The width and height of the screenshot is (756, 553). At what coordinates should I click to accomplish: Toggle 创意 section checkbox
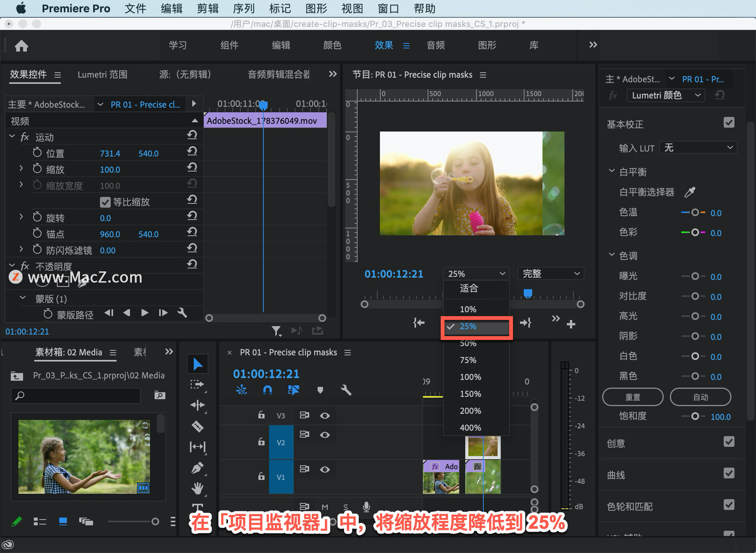point(729,442)
